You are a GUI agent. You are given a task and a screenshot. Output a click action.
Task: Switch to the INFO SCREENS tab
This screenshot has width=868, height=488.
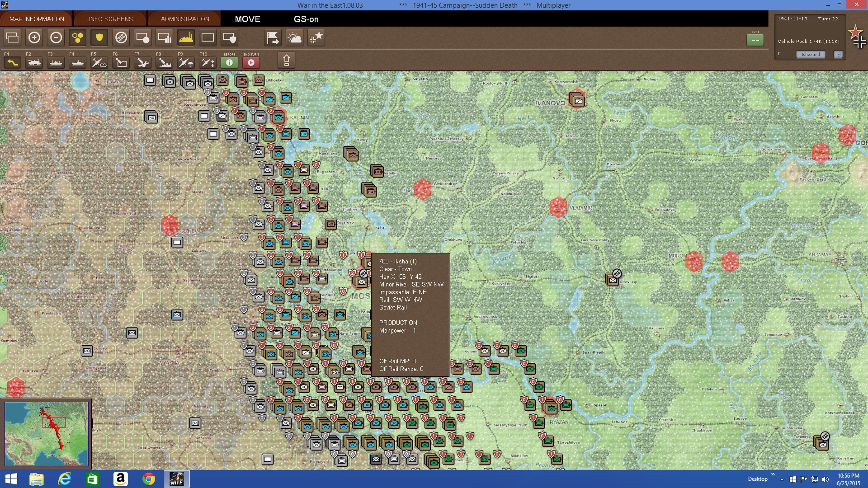(111, 19)
